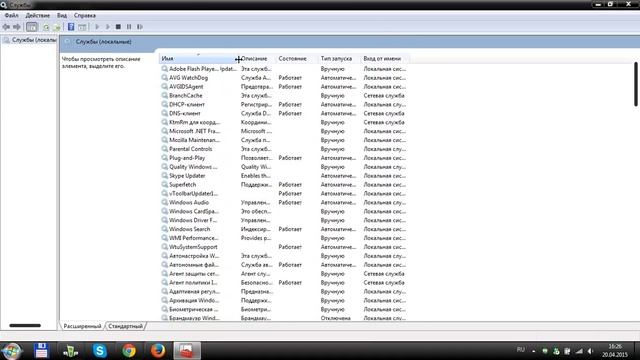Click the Pause service icon
Viewport: 640px width, 360px height.
(129, 27)
